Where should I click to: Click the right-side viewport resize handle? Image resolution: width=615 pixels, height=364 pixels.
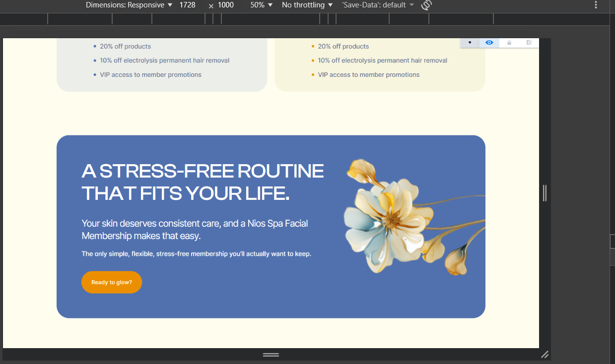point(545,193)
